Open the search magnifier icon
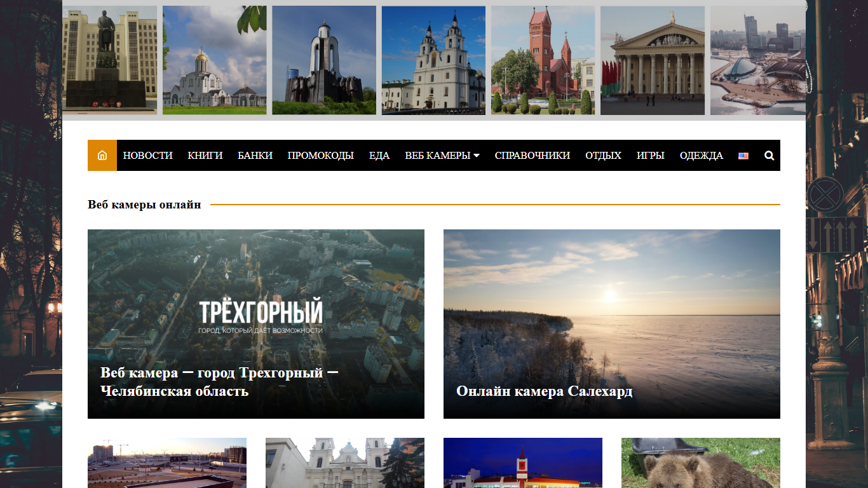The width and height of the screenshot is (868, 488). tap(770, 156)
